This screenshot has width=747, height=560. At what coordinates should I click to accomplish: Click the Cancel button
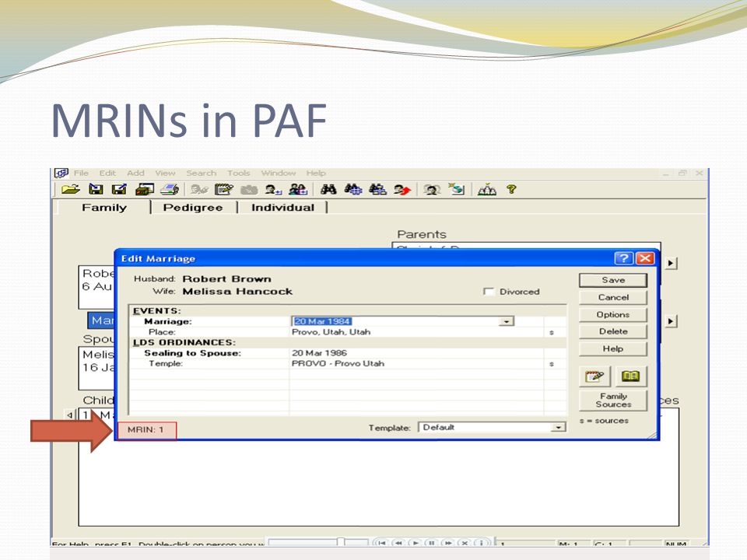[613, 297]
